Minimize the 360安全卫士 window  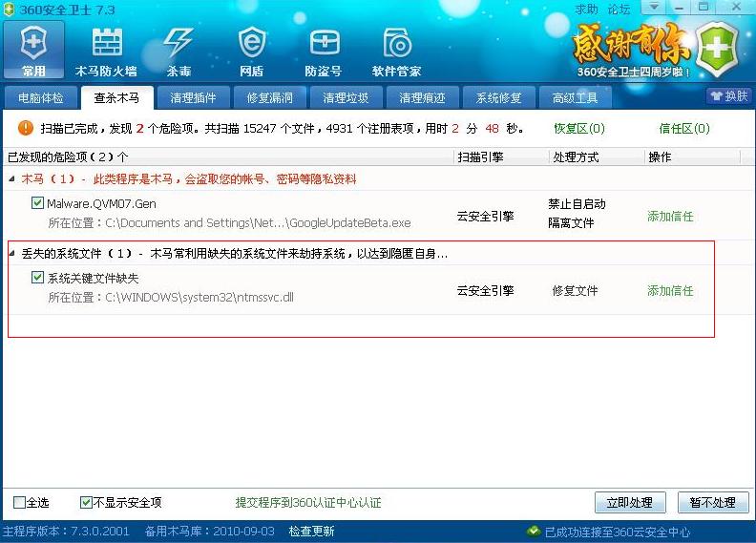point(679,7)
